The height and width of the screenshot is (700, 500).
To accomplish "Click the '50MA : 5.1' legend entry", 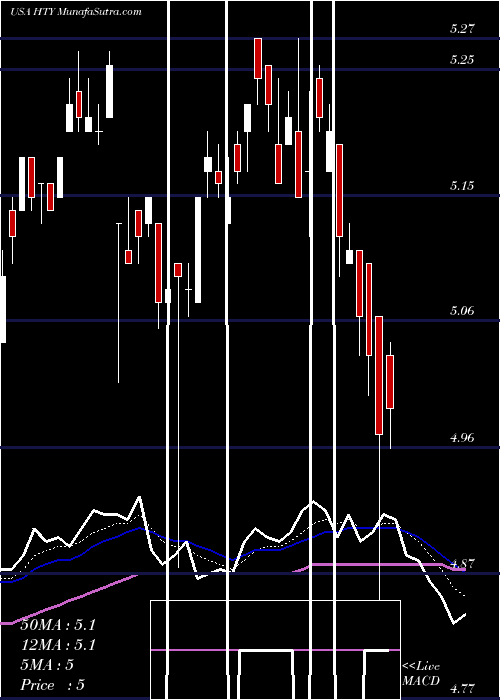I will click(58, 625).
